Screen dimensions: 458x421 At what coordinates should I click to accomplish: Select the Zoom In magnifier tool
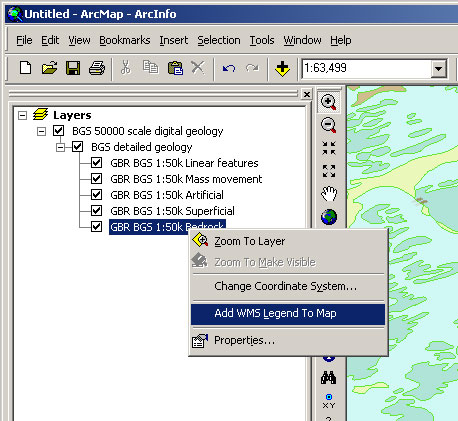point(329,102)
